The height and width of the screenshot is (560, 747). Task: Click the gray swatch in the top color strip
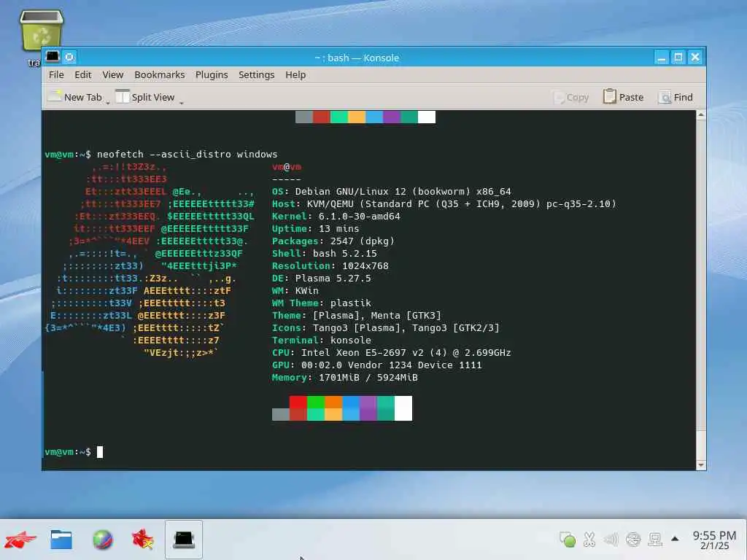click(x=304, y=117)
